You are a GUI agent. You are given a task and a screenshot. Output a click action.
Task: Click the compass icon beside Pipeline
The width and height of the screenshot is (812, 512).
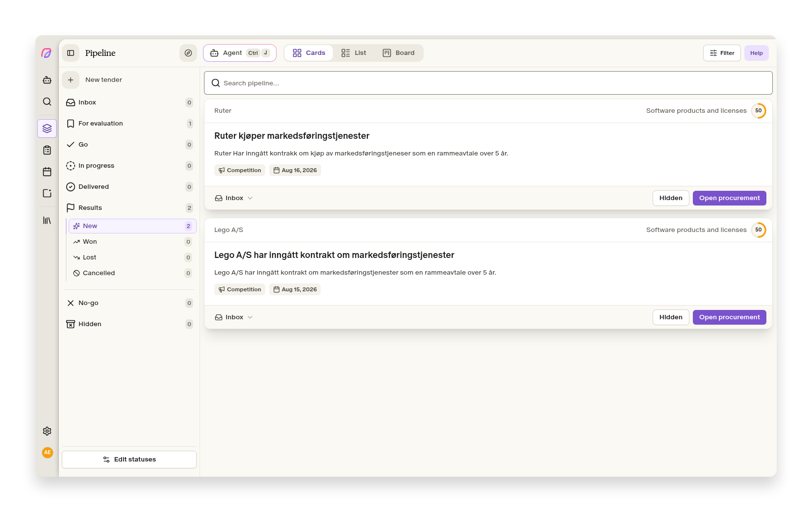pos(188,53)
